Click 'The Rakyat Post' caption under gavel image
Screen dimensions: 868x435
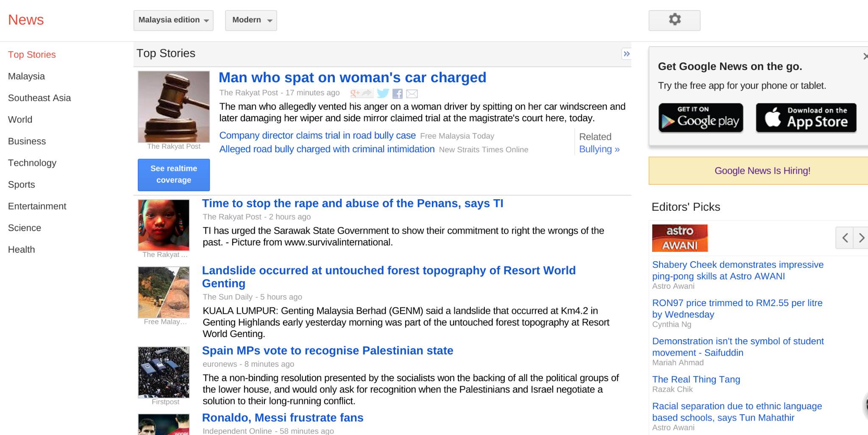(174, 146)
